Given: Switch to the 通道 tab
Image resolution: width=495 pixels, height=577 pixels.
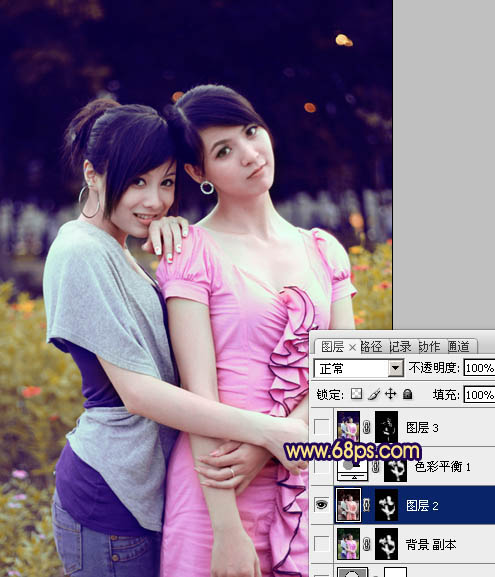Looking at the screenshot, I should (459, 347).
